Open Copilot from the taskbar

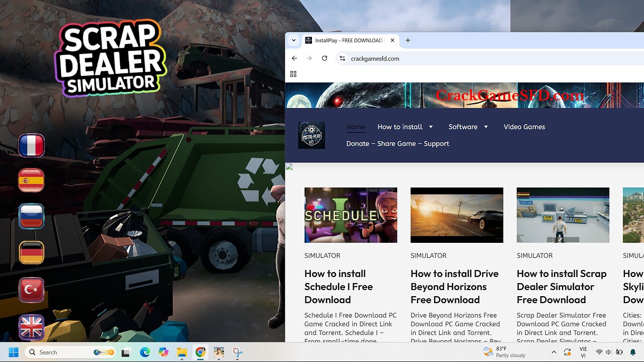163,352
